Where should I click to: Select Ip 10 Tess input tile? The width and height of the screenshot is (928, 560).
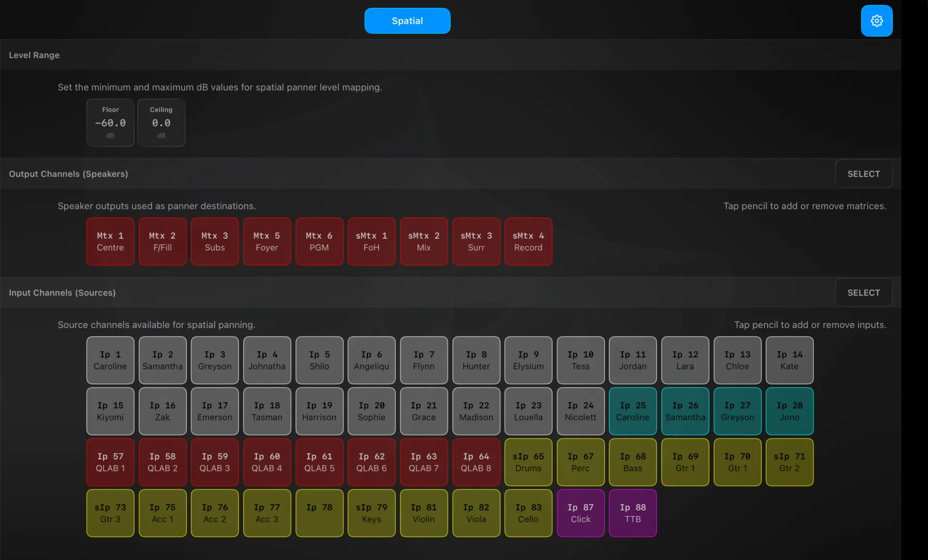(x=581, y=360)
